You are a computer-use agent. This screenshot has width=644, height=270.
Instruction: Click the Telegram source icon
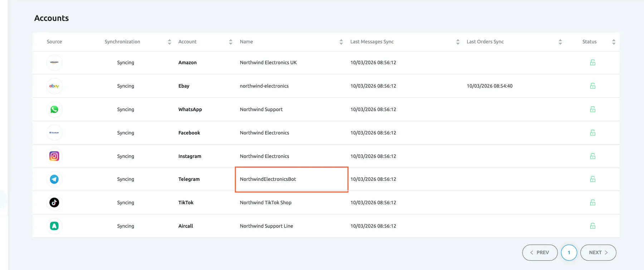(x=54, y=179)
